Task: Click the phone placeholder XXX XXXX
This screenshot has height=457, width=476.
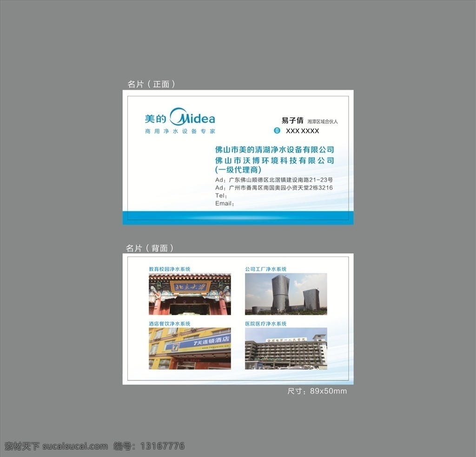Action: pos(302,131)
